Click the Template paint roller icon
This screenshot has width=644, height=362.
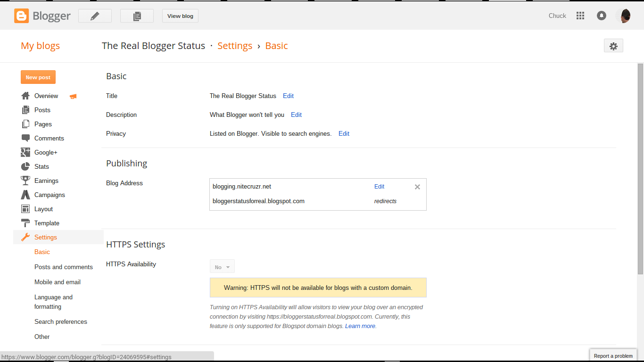[x=25, y=223]
